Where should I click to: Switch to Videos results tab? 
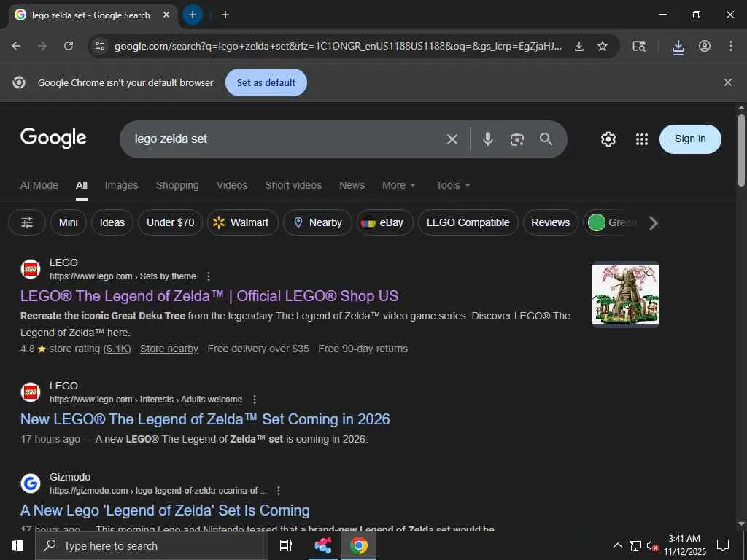click(x=232, y=185)
